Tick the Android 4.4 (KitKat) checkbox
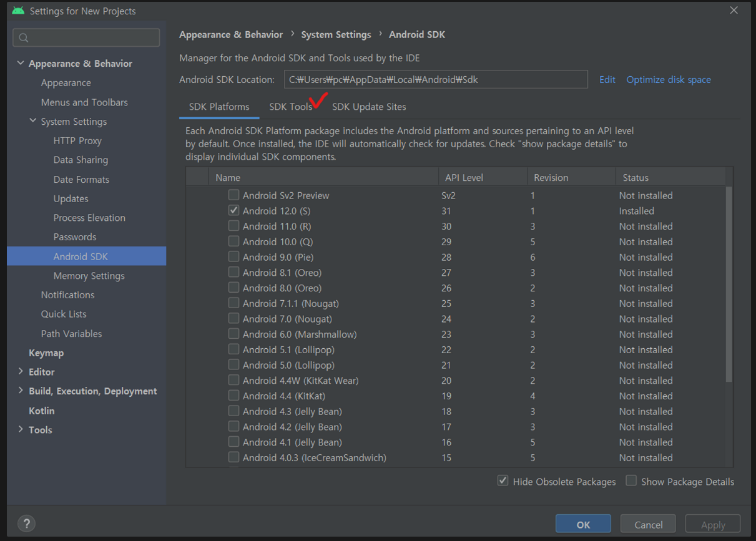Image resolution: width=756 pixels, height=541 pixels. (233, 395)
